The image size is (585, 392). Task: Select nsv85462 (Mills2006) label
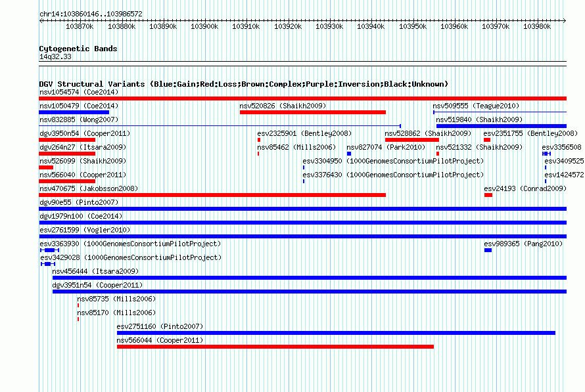point(296,147)
